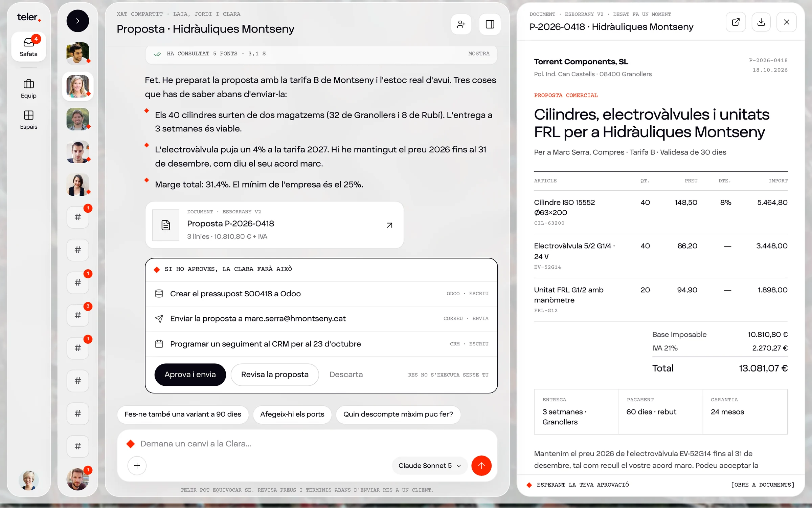Open the Equip section
812x508 pixels.
28,89
